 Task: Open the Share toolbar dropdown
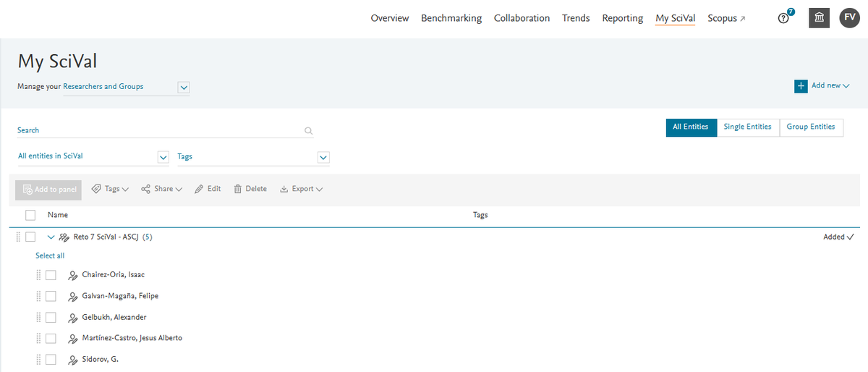tap(168, 189)
